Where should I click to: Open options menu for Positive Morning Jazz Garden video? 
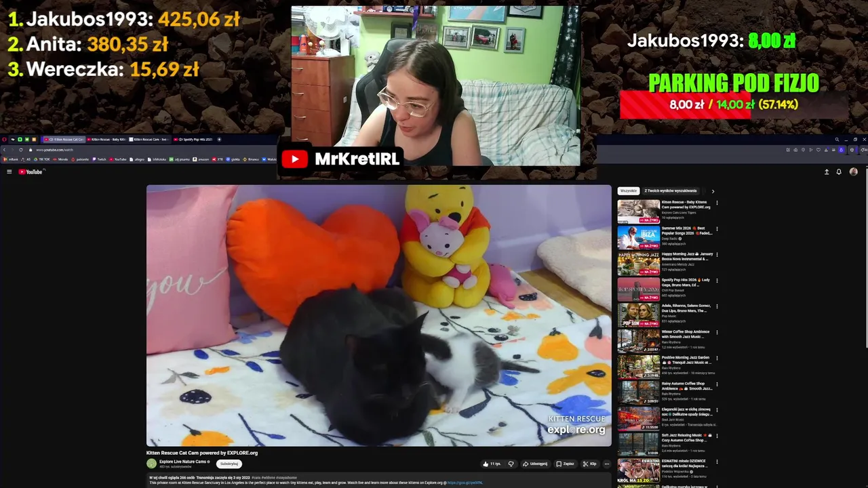717,358
